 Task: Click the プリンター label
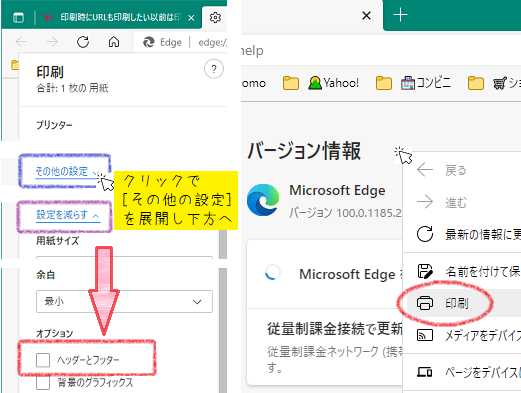54,125
